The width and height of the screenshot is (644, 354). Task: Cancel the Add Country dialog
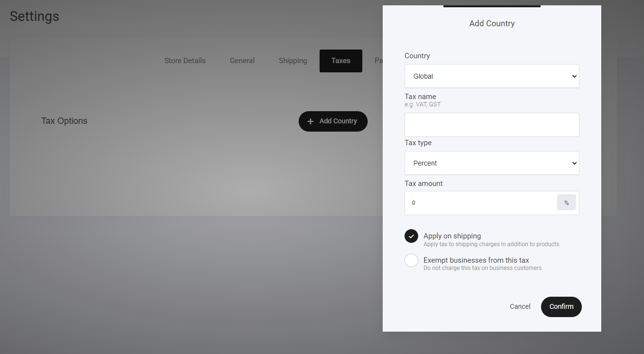coord(520,306)
